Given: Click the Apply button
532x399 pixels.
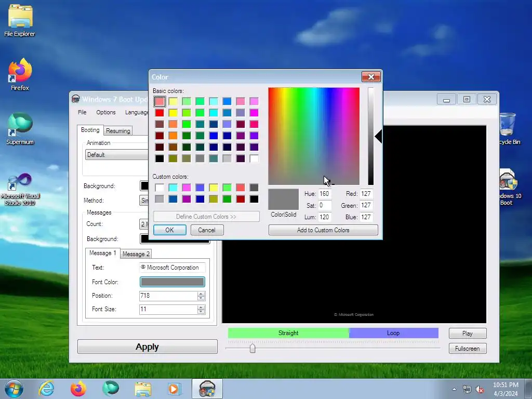Looking at the screenshot, I should 147,347.
